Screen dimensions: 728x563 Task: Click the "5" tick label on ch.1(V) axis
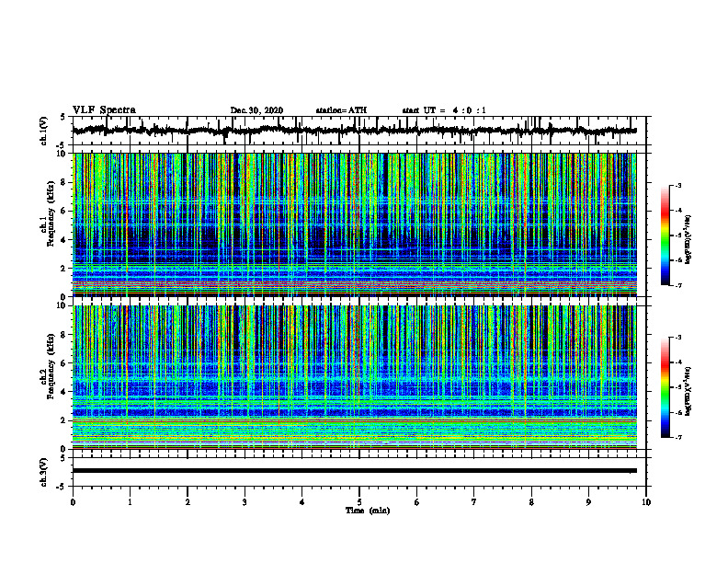tap(63, 118)
